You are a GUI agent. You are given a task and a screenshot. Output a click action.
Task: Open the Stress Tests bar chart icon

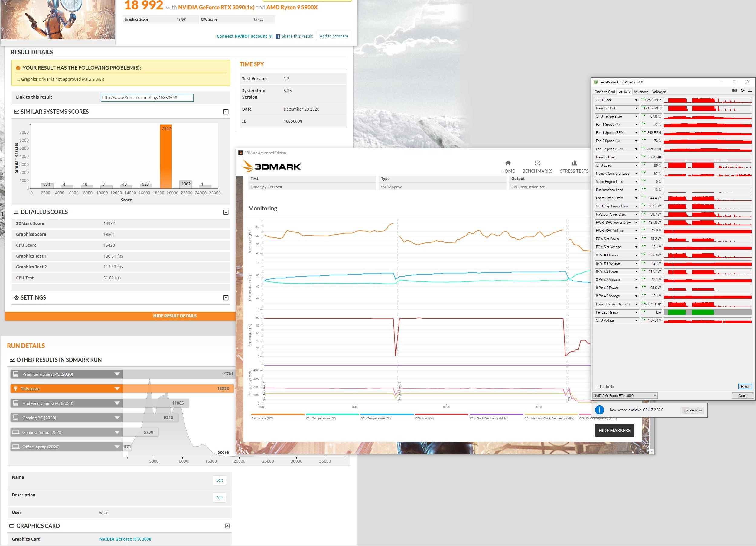[574, 163]
